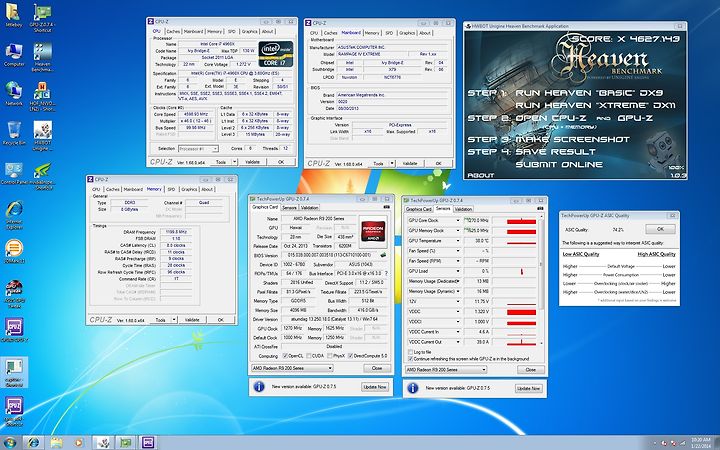Open Windows Explorer folder in the taskbar
This screenshot has width=720, height=450.
56,443
